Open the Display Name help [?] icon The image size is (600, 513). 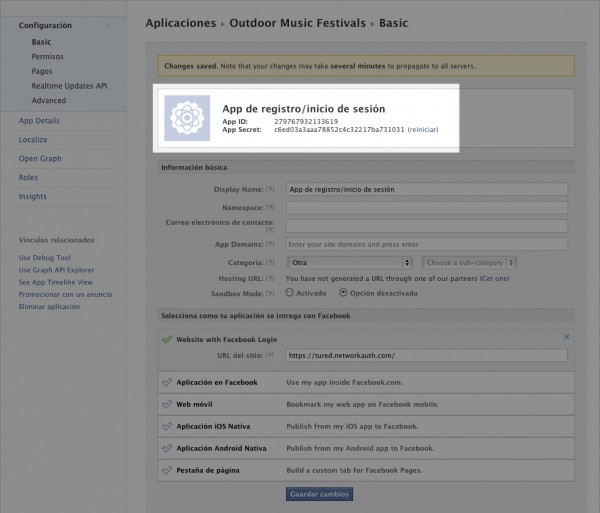coord(270,189)
